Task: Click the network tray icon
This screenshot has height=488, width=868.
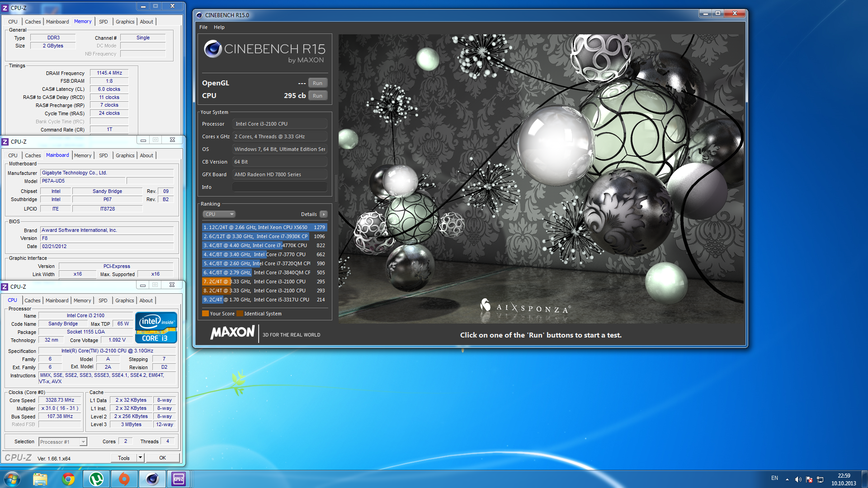Action: tap(820, 479)
